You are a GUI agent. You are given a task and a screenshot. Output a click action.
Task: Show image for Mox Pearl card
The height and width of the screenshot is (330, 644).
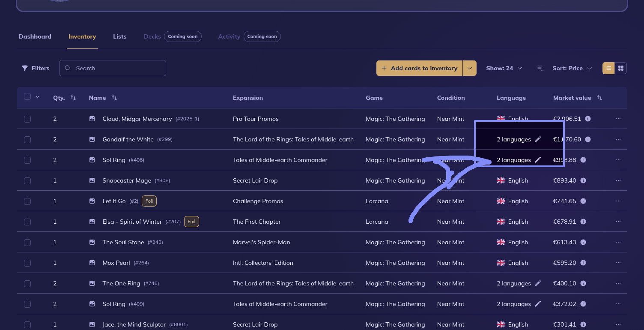pyautogui.click(x=92, y=263)
